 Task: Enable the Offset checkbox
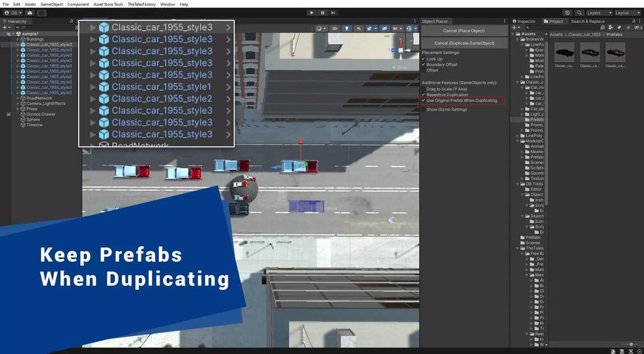(x=424, y=70)
